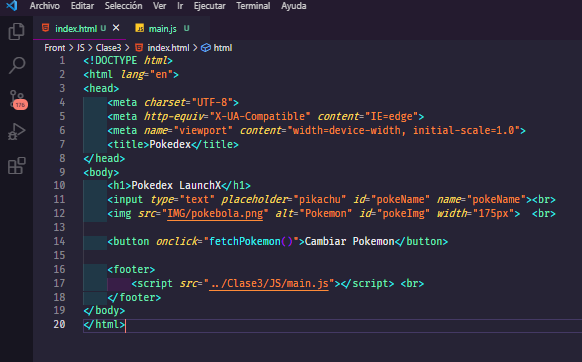Open the Extensions view icon

coord(17,166)
